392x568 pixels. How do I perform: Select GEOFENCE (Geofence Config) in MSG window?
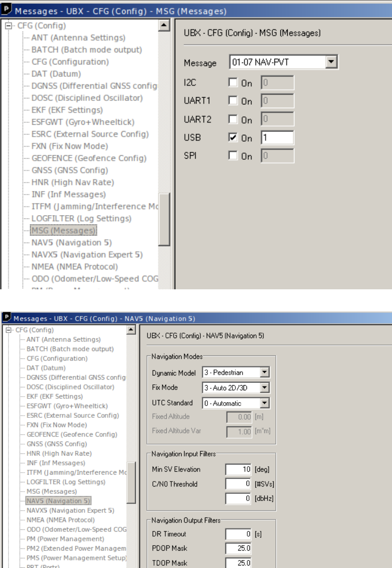[x=88, y=159]
